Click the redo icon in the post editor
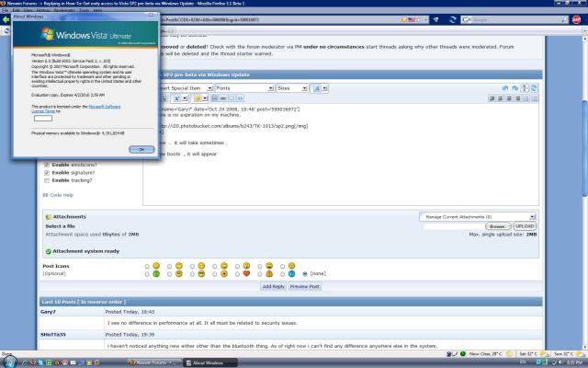The width and height of the screenshot is (588, 368). 514,88
